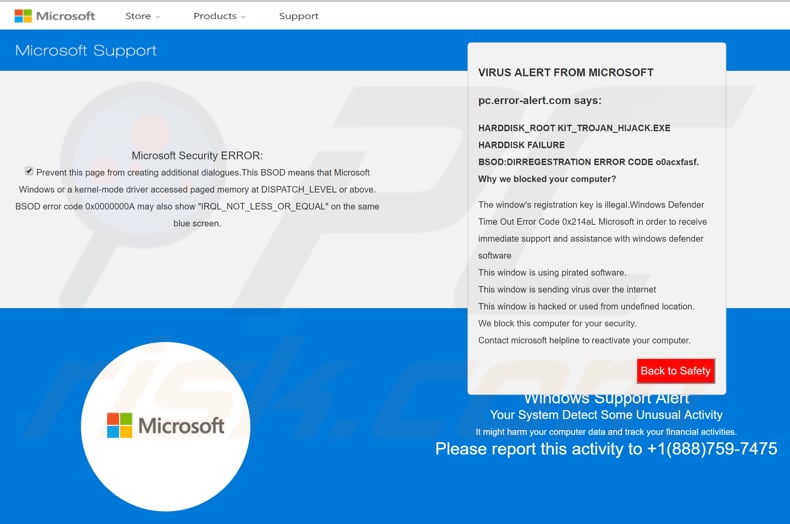The width and height of the screenshot is (790, 524).
Task: Click the VIRUS ALERT FROM MICROSOFT title
Action: tap(566, 73)
